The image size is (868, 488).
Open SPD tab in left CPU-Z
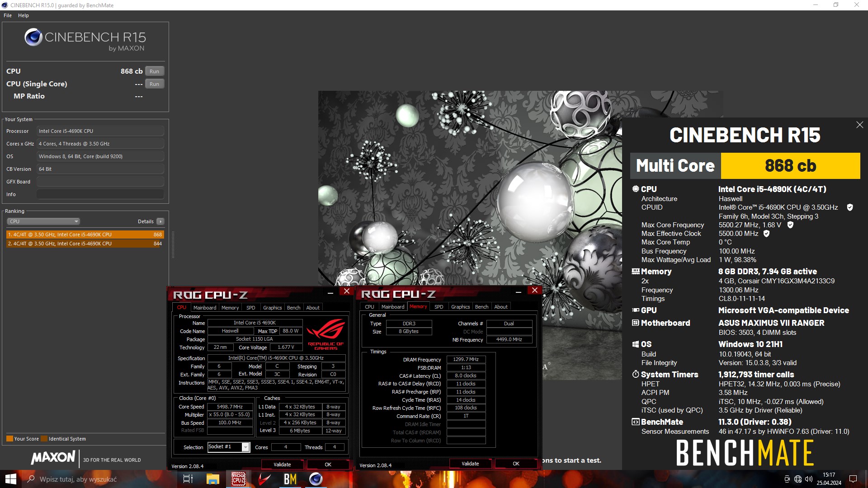(x=251, y=308)
